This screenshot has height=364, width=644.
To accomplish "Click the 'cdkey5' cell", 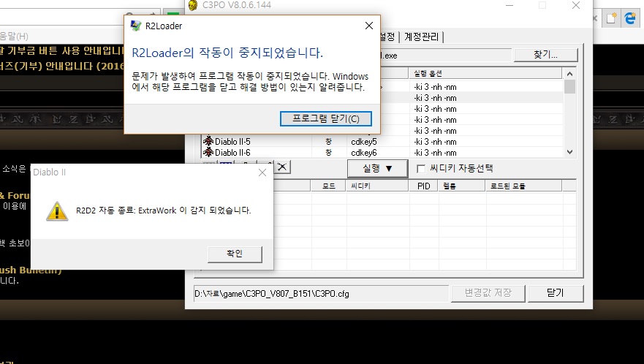I will click(x=363, y=142).
